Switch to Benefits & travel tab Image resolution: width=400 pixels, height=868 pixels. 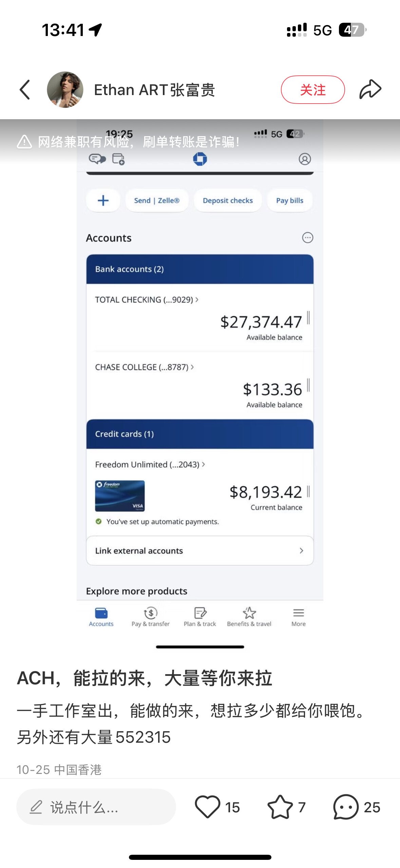(x=249, y=617)
